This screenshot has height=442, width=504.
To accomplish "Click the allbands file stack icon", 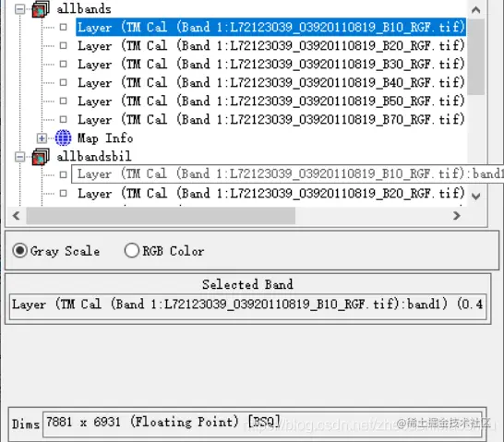I will (41, 8).
